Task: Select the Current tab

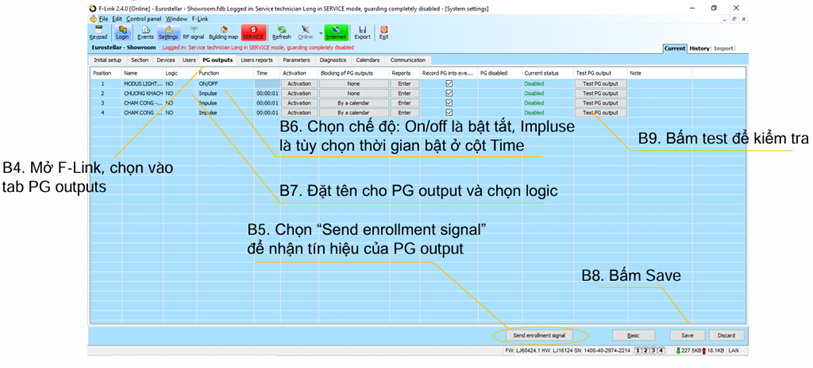Action: (675, 48)
